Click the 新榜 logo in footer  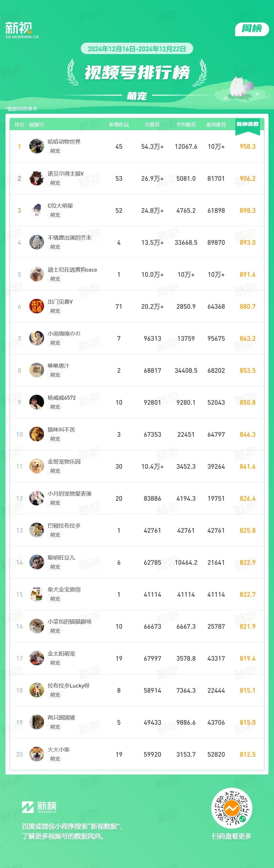pos(39,807)
